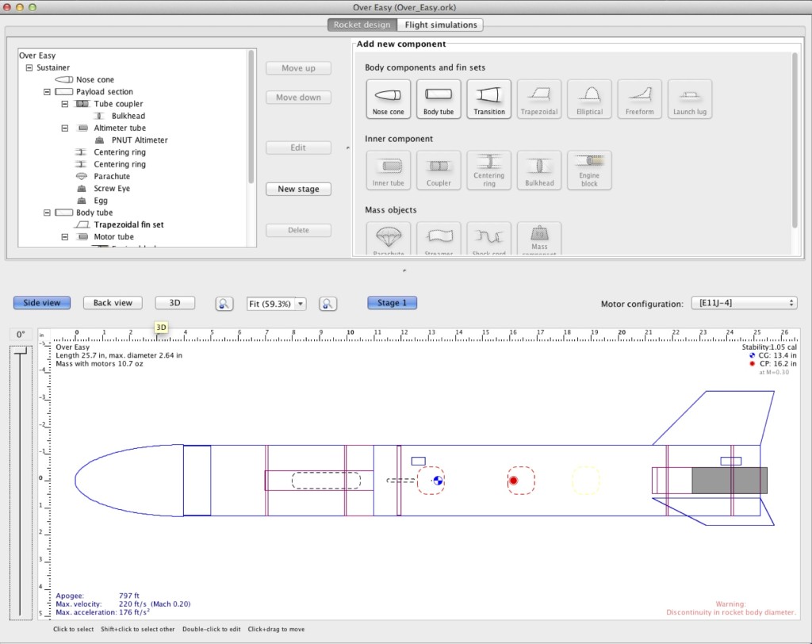Add a Nose cone component
The image size is (812, 644).
tap(389, 99)
